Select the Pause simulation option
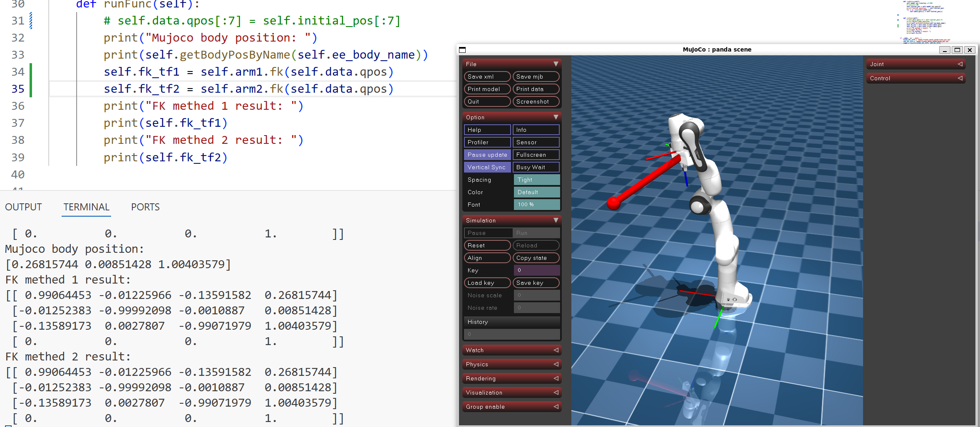This screenshot has width=980, height=427. (488, 233)
